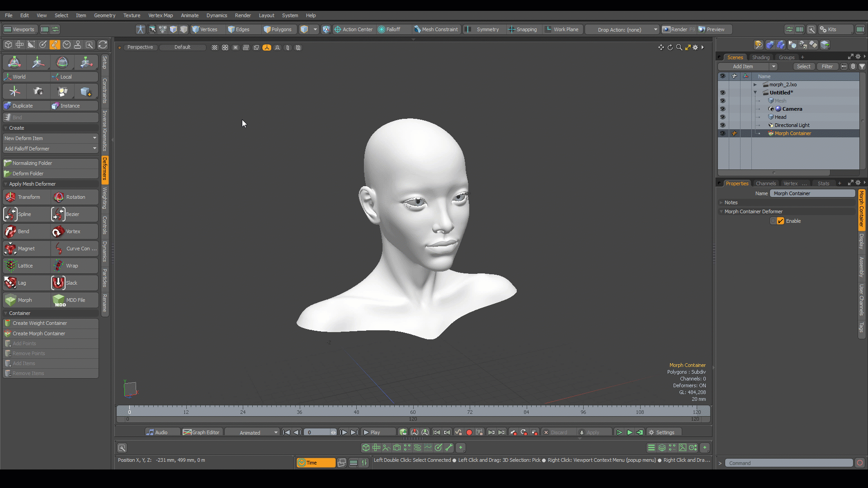Select the Vortex deformer tool
The image size is (868, 488).
point(73,231)
